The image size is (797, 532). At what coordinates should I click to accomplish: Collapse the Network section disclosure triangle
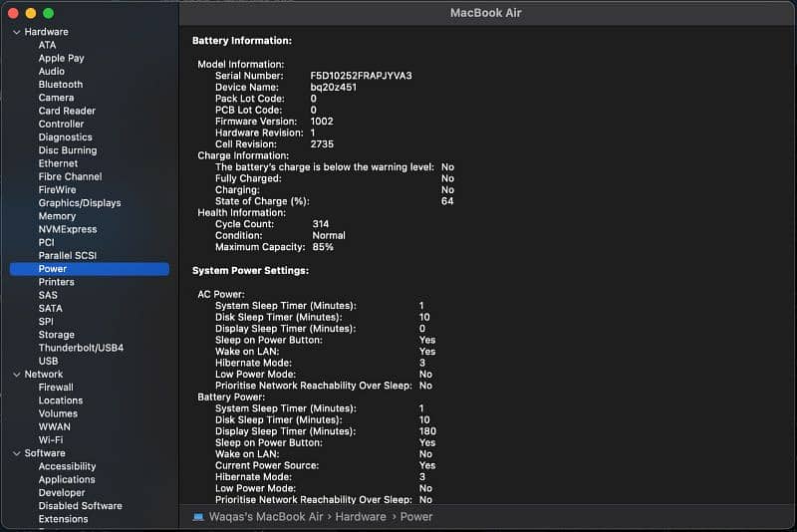[16, 375]
